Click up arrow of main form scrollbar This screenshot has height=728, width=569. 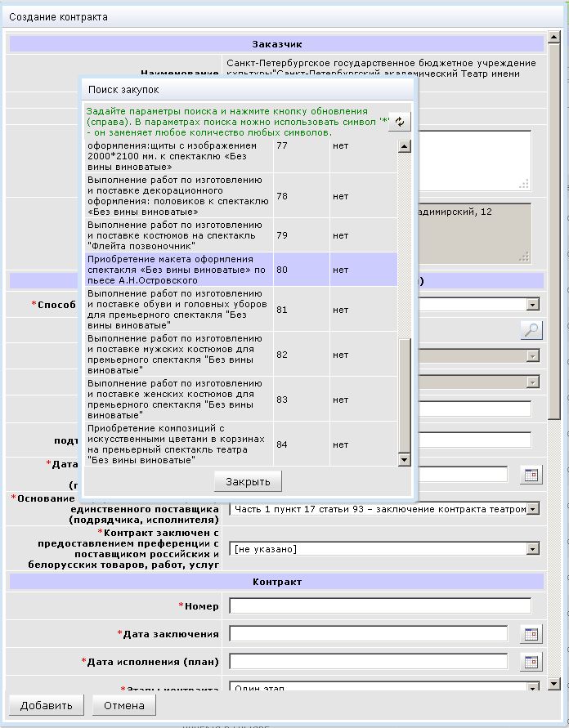click(x=553, y=37)
